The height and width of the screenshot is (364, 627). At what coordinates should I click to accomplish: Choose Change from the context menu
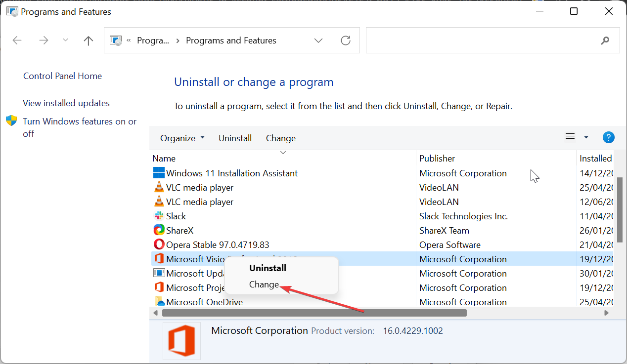264,284
